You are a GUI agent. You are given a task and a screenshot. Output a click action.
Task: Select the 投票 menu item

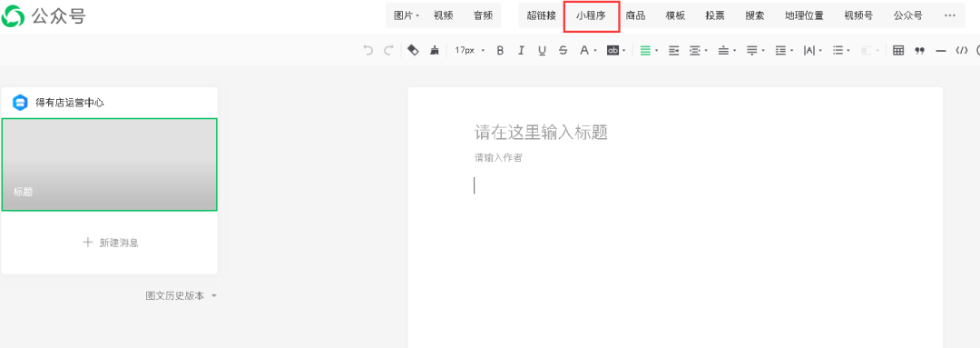coord(715,15)
